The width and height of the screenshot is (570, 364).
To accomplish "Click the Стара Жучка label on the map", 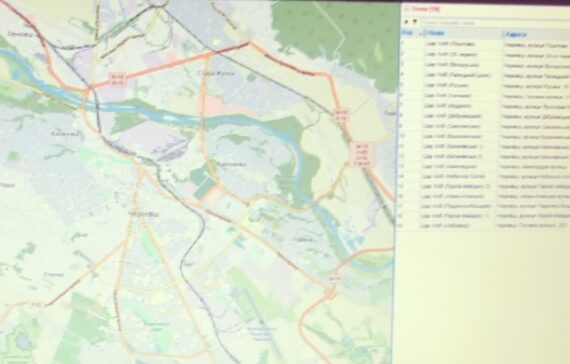I will 216,73.
